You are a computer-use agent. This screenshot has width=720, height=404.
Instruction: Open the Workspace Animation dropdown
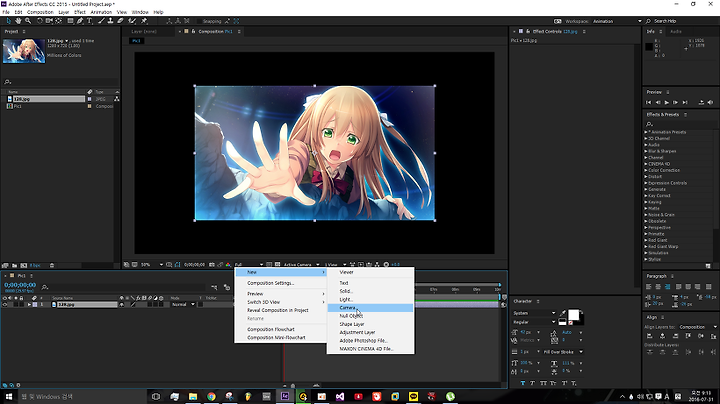pos(618,21)
